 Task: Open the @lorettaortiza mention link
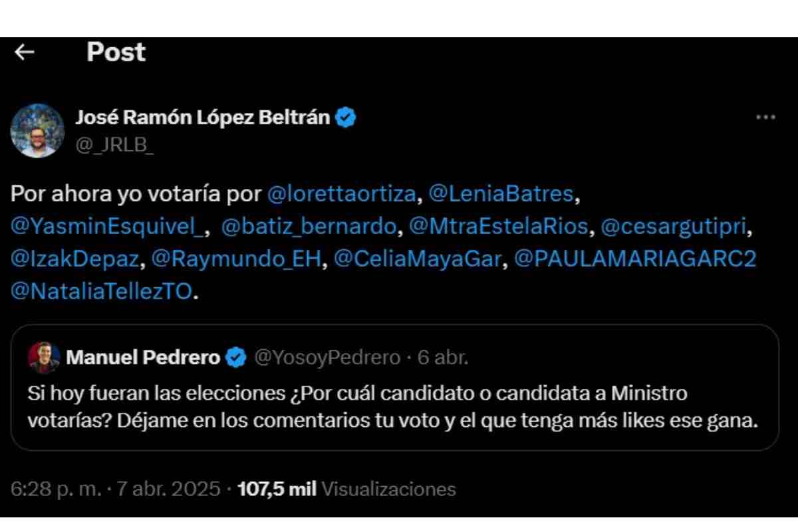tap(343, 195)
